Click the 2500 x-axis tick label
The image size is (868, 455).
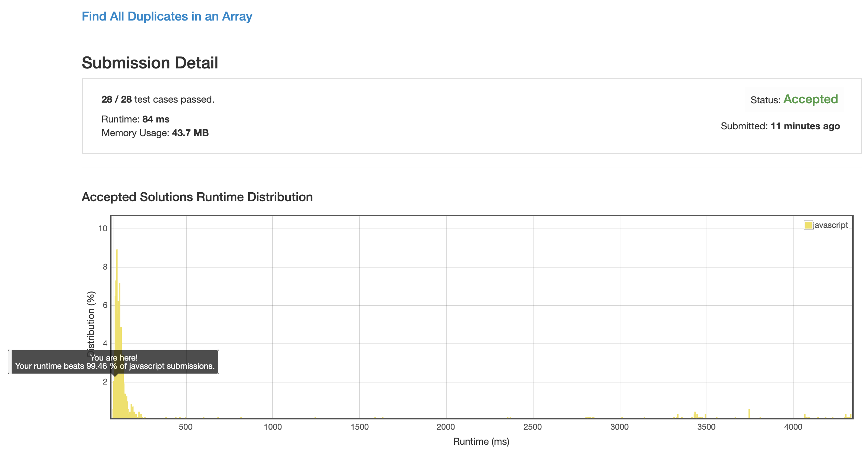tap(533, 427)
